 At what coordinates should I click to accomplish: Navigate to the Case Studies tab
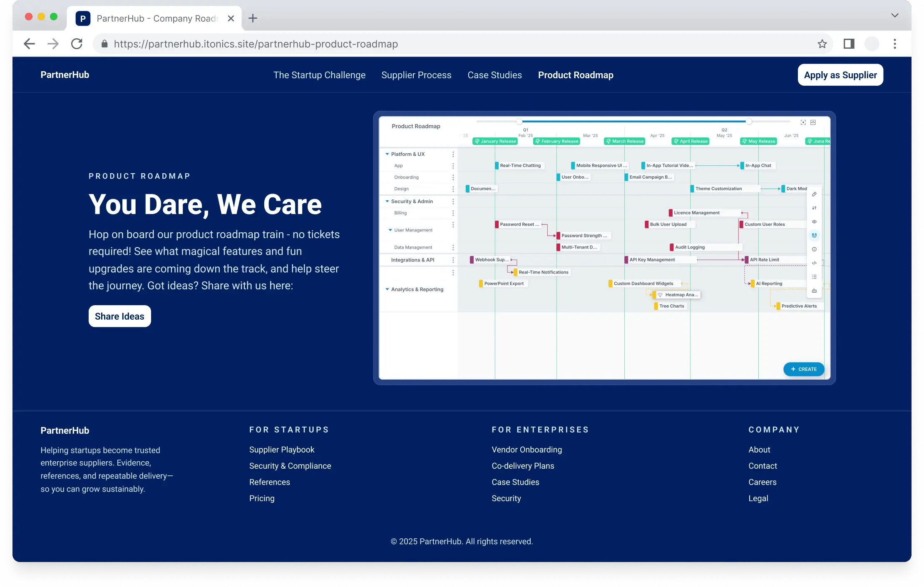click(494, 75)
